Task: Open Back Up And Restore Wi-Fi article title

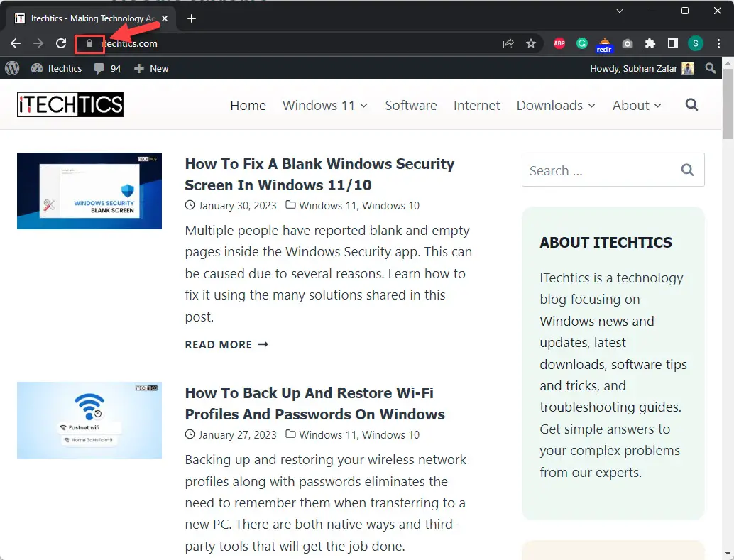Action: 315,404
